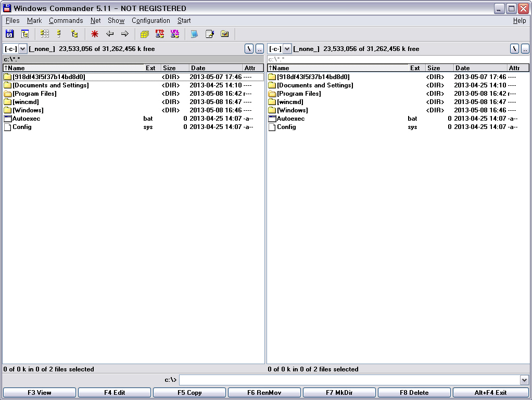Open the Help menu
The width and height of the screenshot is (532, 400).
[520, 21]
